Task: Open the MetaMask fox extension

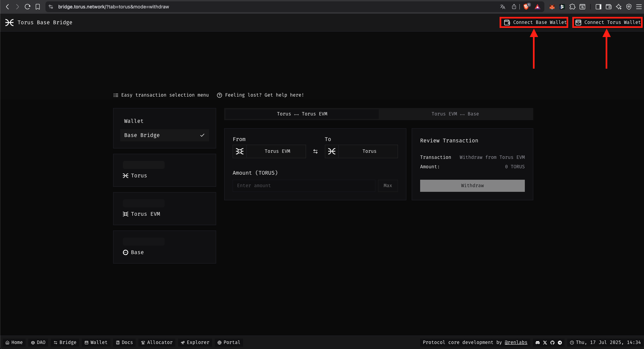Action: tap(552, 7)
